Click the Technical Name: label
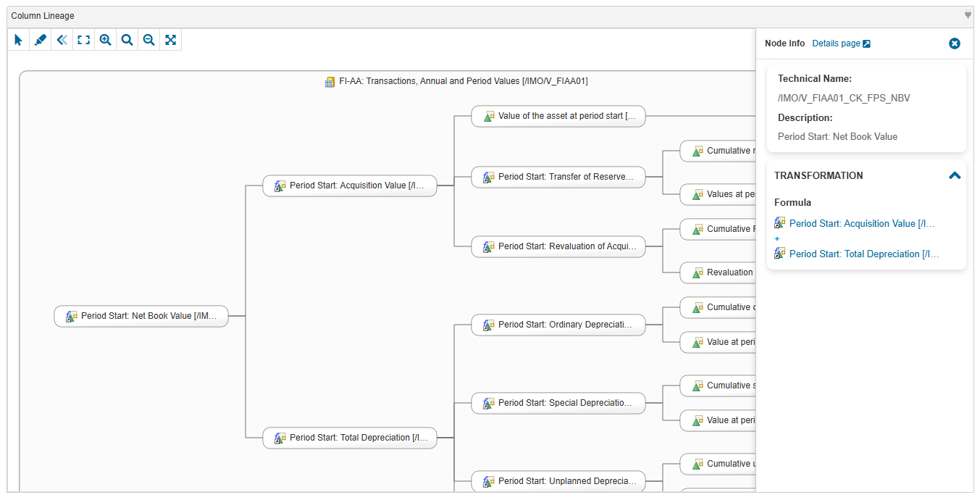 coord(815,78)
